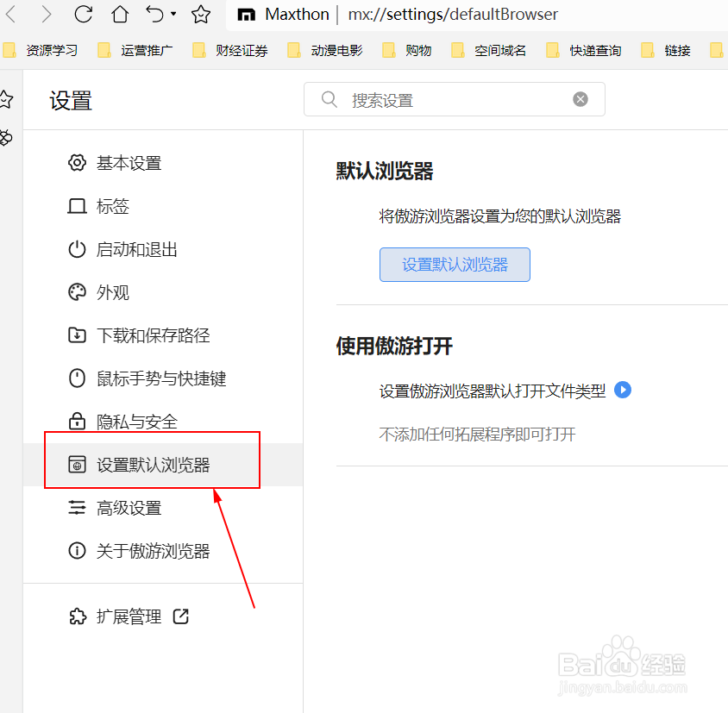The width and height of the screenshot is (728, 713).
Task: Click 设置傲游浏览器默认打开文件类型 text
Action: 493,391
